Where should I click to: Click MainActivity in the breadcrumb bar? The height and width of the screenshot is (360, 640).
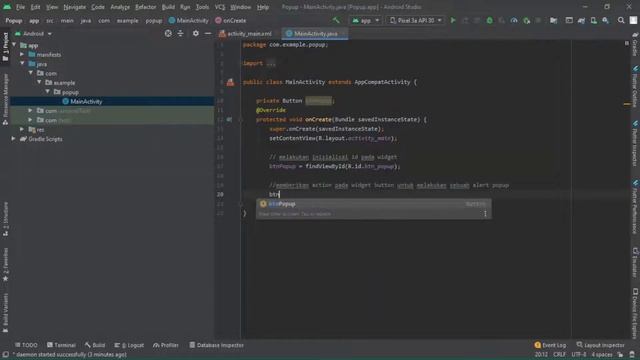pyautogui.click(x=189, y=20)
